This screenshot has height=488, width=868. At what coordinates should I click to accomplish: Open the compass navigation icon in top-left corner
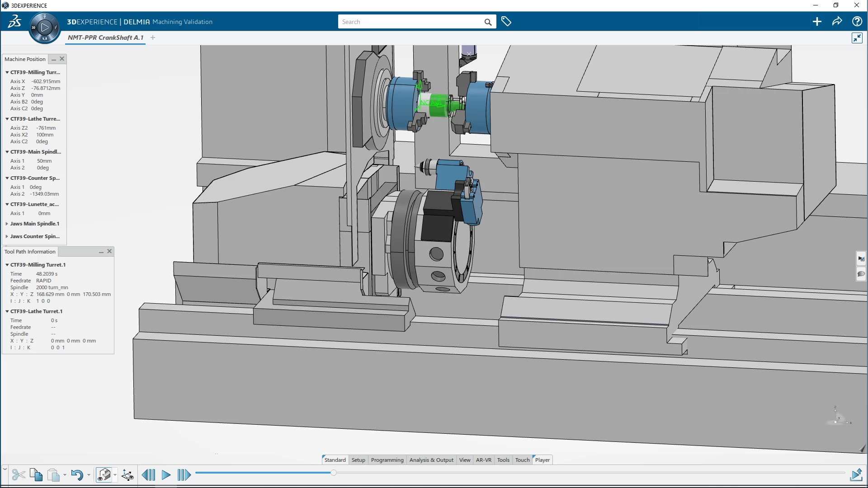click(44, 27)
